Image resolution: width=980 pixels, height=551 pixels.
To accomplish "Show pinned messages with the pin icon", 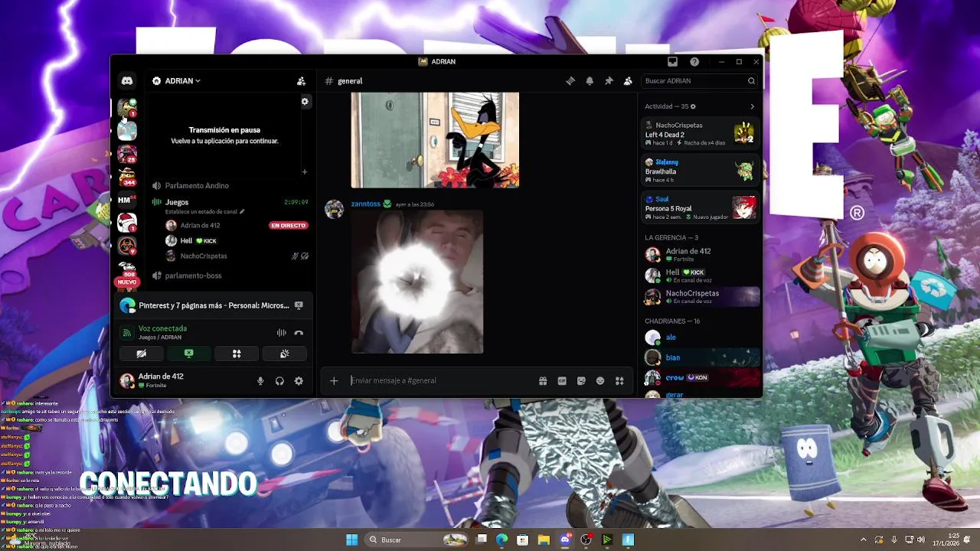I will (609, 81).
